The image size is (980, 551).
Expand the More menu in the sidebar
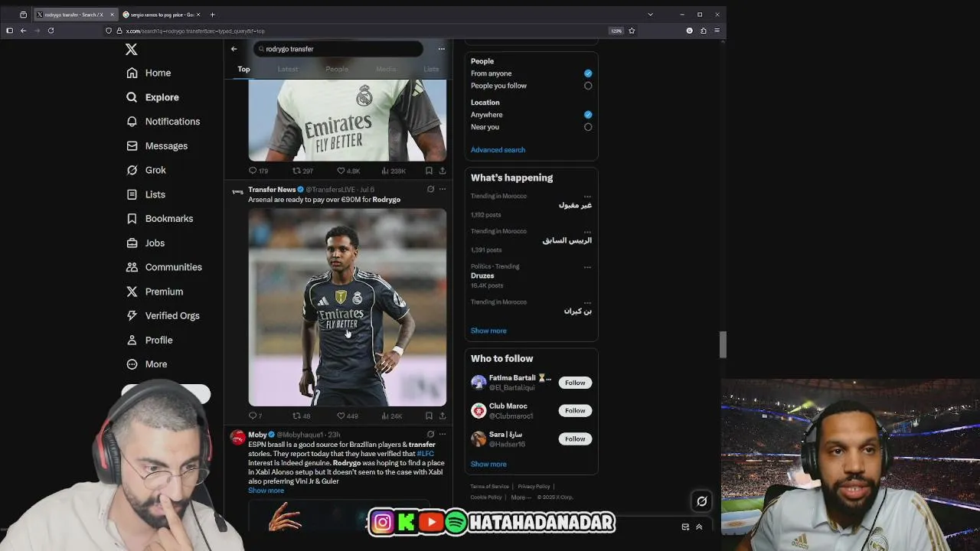tap(146, 364)
